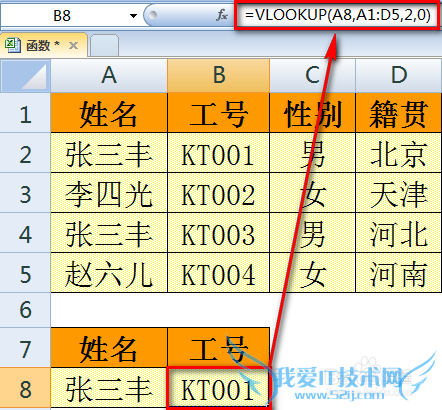Switch to the 函数 workbook tab
Screen dimensions: 442x410
(43, 45)
